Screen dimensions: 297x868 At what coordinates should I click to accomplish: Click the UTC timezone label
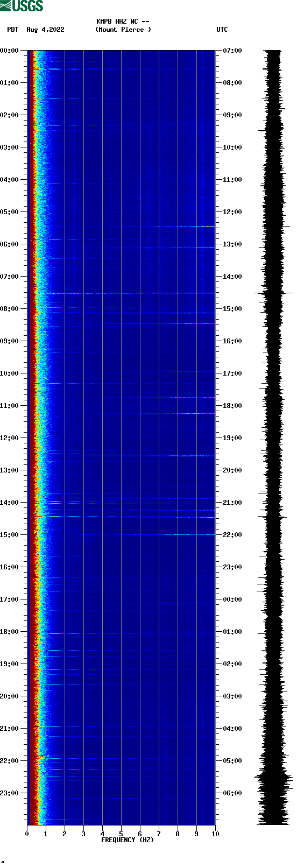(x=222, y=30)
